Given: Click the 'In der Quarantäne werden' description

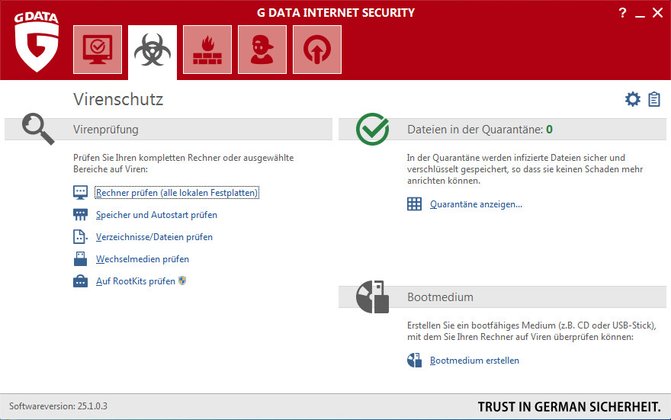Looking at the screenshot, I should click(525, 169).
